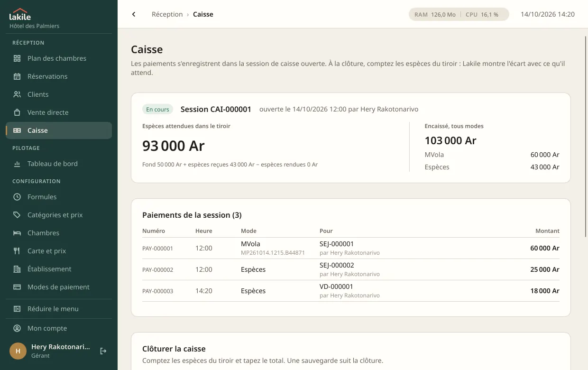Click the back arrow in the top bar

(x=134, y=14)
